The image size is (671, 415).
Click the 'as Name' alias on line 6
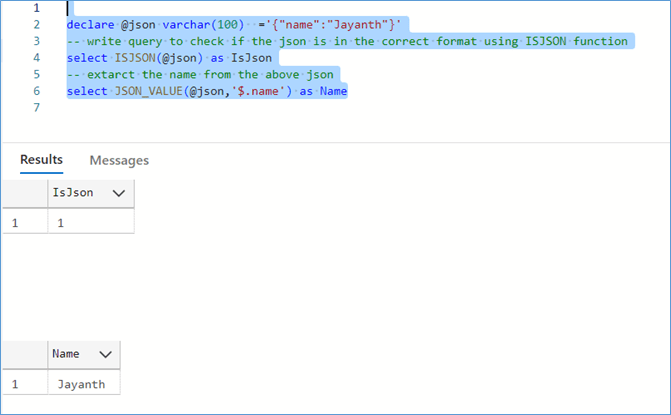point(323,91)
